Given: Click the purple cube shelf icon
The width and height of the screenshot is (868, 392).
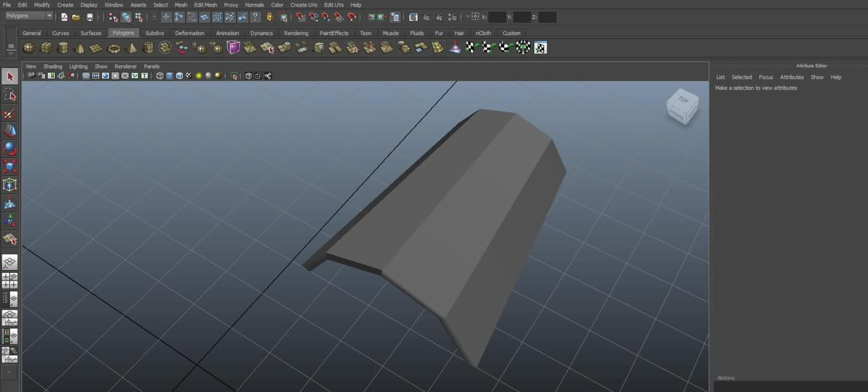Looking at the screenshot, I should (x=233, y=48).
